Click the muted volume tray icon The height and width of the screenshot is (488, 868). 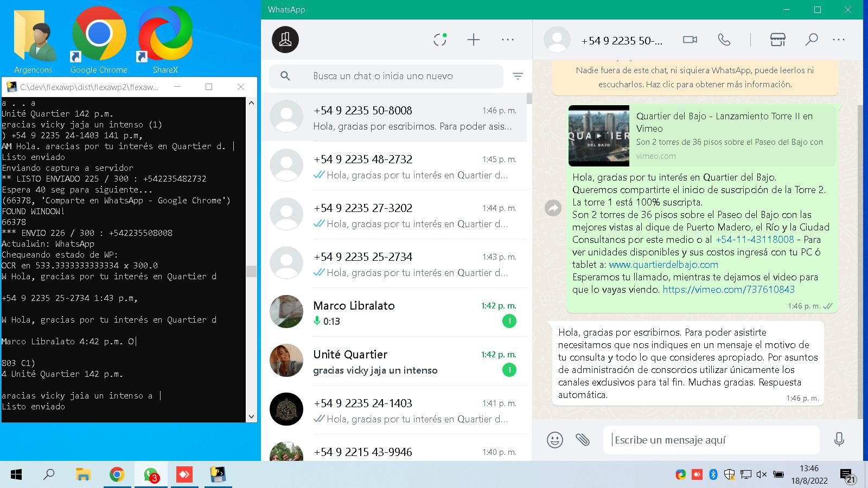coord(761,475)
